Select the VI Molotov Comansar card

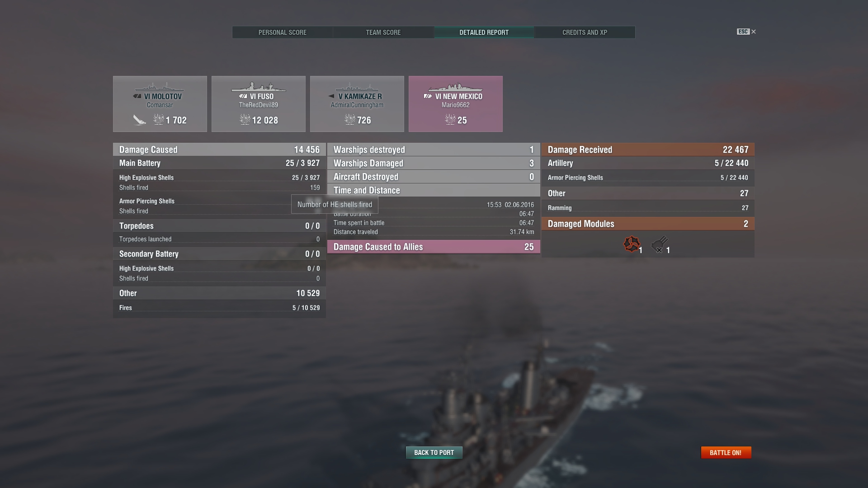[160, 104]
